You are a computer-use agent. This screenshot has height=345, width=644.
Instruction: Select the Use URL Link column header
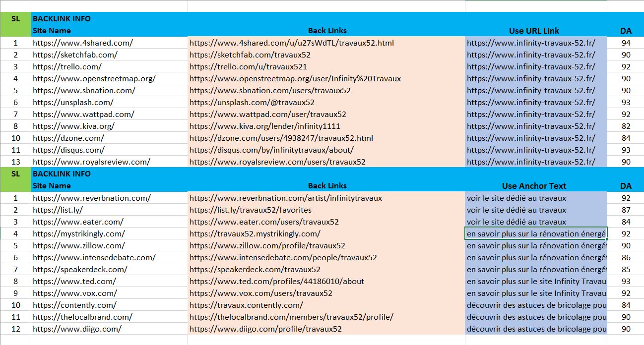[x=534, y=30]
